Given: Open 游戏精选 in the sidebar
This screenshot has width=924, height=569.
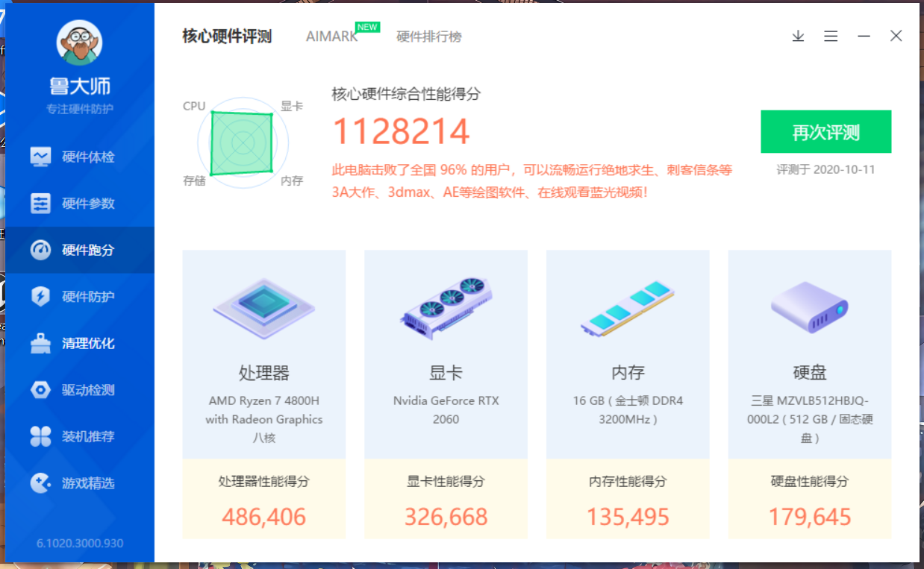Looking at the screenshot, I should tap(80, 483).
